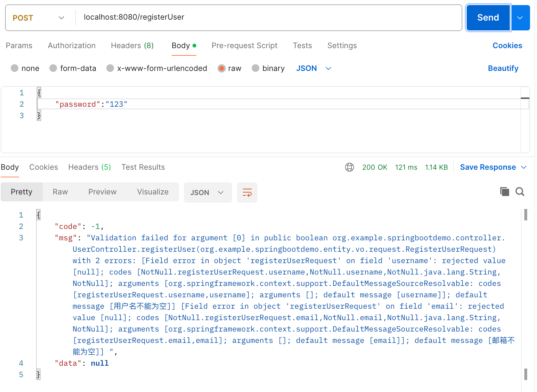Screen dimensions: 537x392
Task: Click the network globe icon near status
Action: [350, 167]
